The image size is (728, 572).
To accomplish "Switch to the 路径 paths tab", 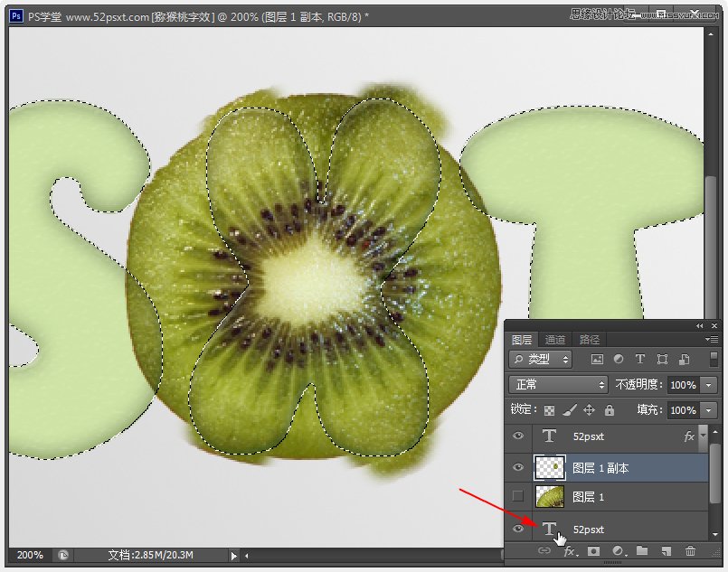I will (x=590, y=339).
